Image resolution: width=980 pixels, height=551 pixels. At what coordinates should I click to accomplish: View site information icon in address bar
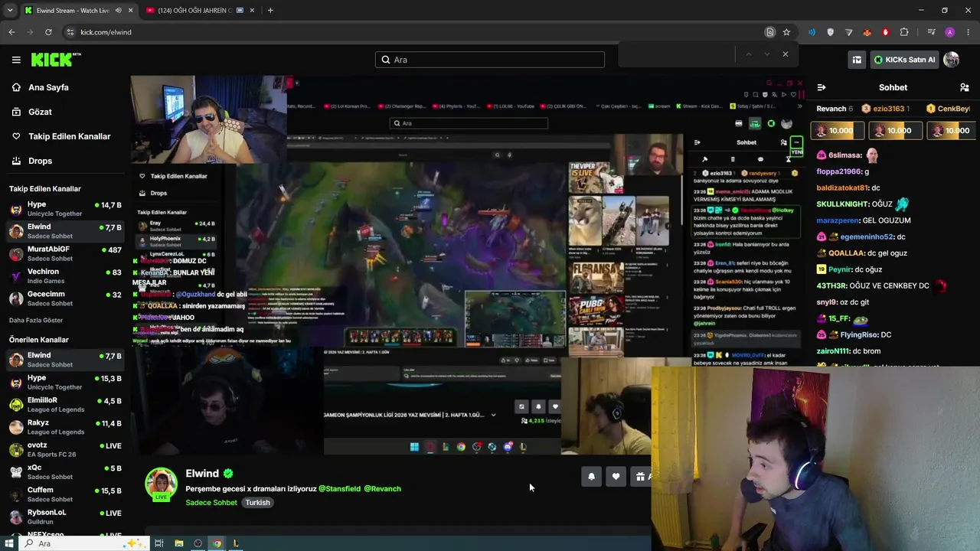coord(70,32)
